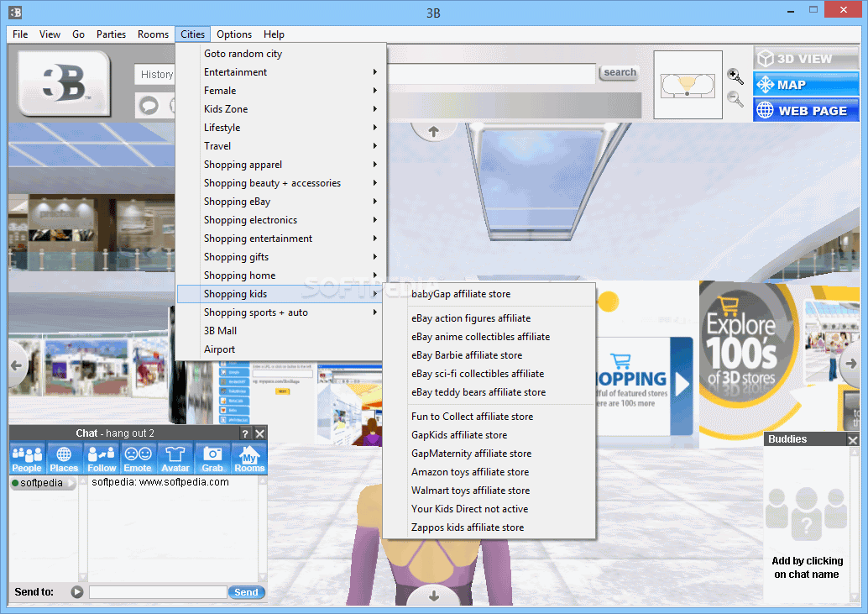Expand Shopping sports + auto submenu
This screenshot has height=614, width=868.
tap(281, 312)
